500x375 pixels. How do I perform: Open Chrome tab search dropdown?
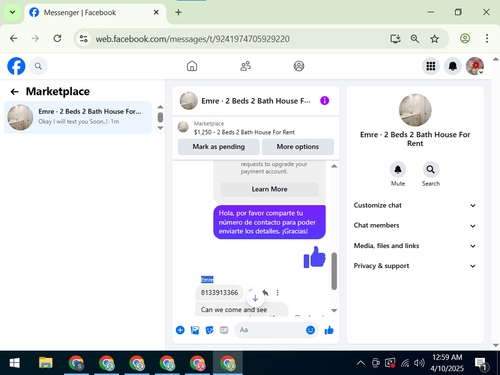[12, 12]
